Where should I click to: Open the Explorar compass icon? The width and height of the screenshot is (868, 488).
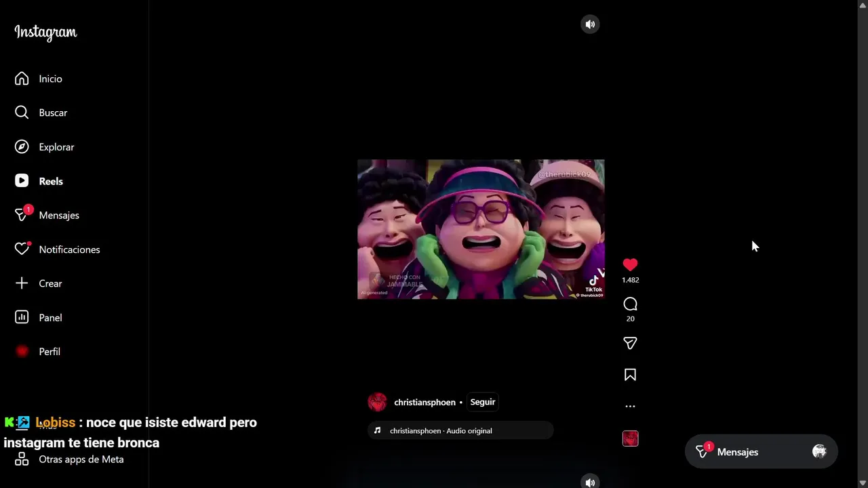(22, 146)
